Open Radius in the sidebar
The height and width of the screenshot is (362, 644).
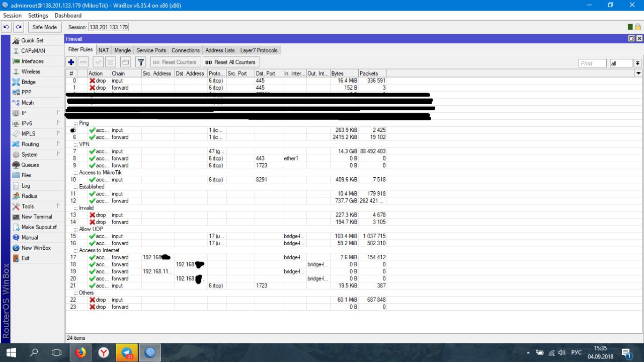(29, 196)
